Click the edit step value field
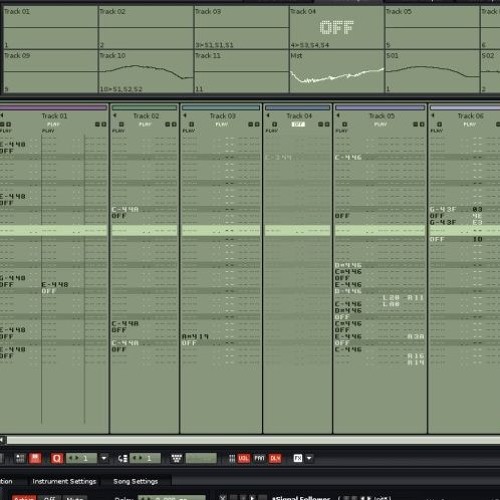Image resolution: width=500 pixels, height=500 pixels. click(145, 458)
